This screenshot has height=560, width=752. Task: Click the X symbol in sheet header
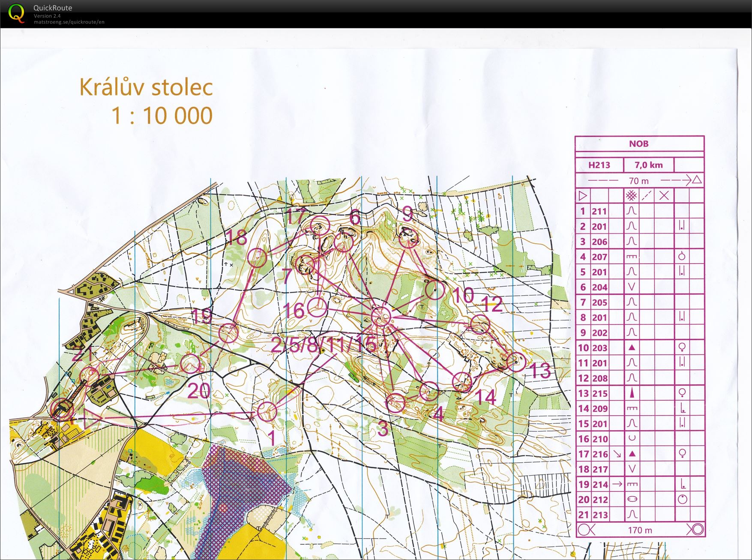click(x=664, y=196)
